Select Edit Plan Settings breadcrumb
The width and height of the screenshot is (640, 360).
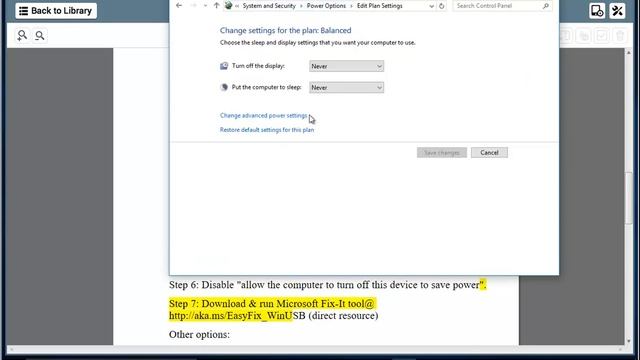pos(380,6)
